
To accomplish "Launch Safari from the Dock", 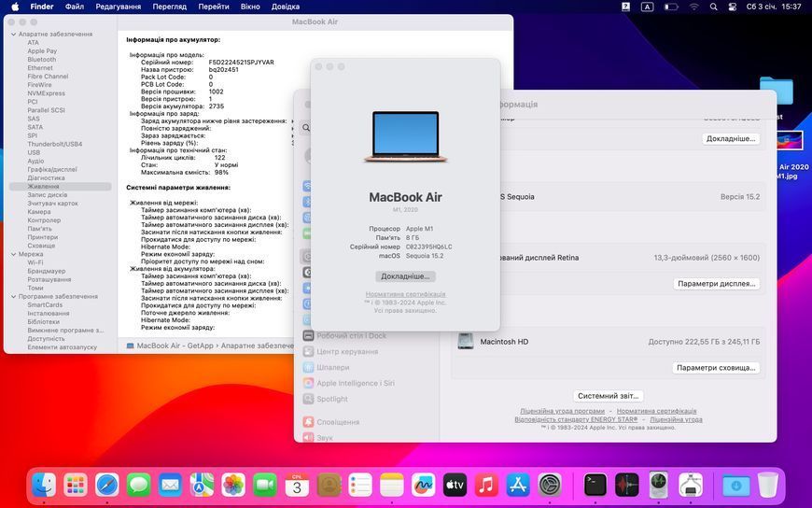I will tap(107, 486).
